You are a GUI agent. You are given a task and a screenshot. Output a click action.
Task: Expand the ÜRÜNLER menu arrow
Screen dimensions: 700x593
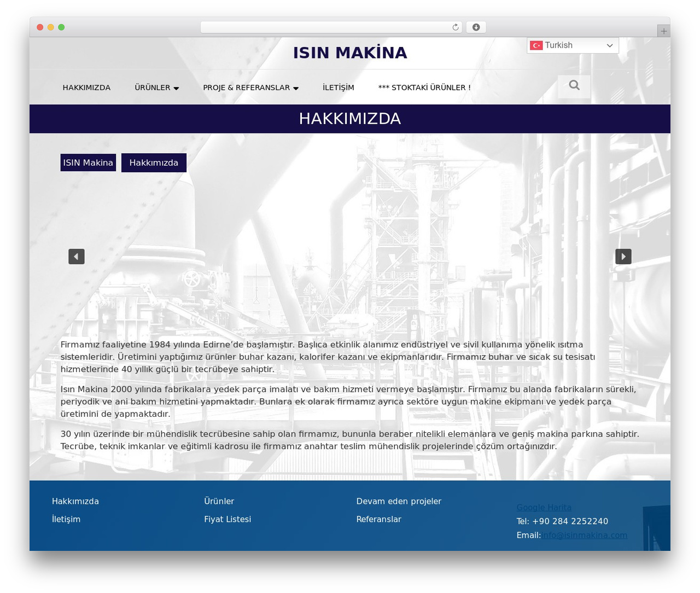[176, 88]
